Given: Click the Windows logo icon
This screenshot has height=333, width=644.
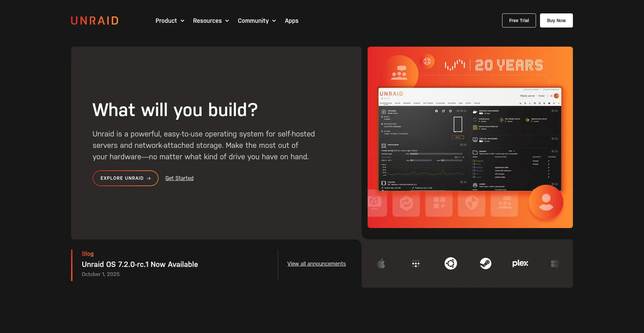Looking at the screenshot, I should coord(555,264).
